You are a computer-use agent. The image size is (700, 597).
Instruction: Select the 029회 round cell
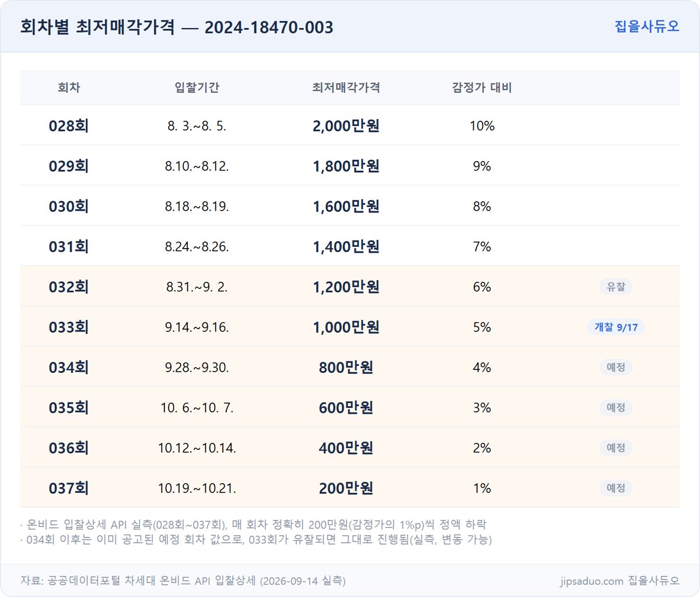(x=69, y=166)
